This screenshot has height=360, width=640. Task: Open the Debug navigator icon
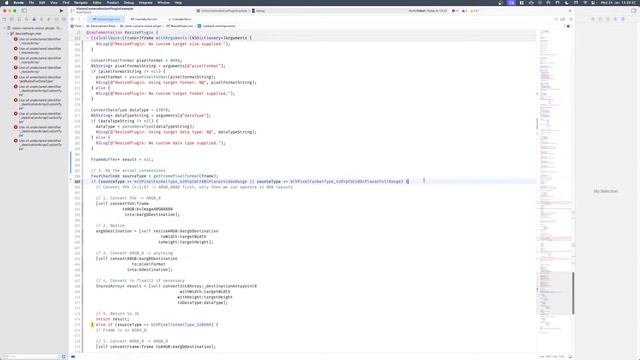(49, 19)
